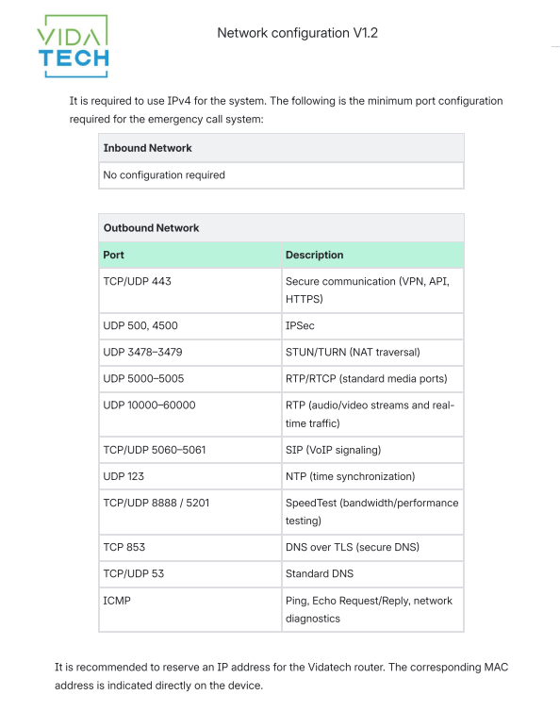Select the UDP 10000–60000 port cell
560x728 pixels.
click(x=189, y=414)
